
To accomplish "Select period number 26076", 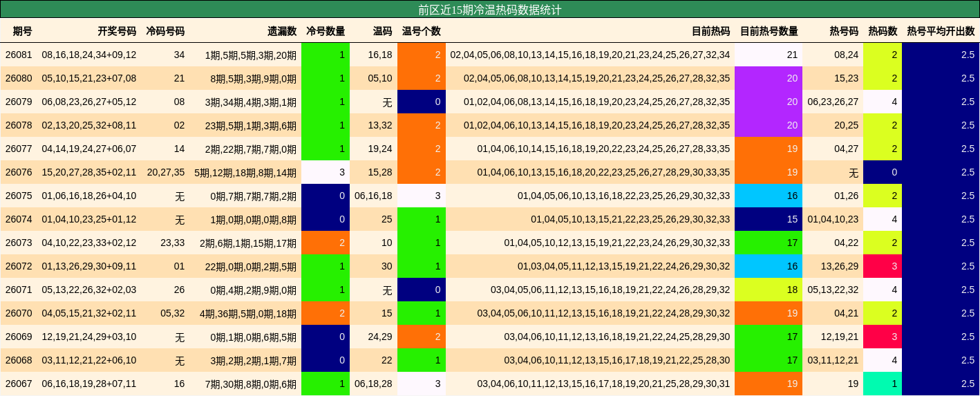I will [x=19, y=172].
